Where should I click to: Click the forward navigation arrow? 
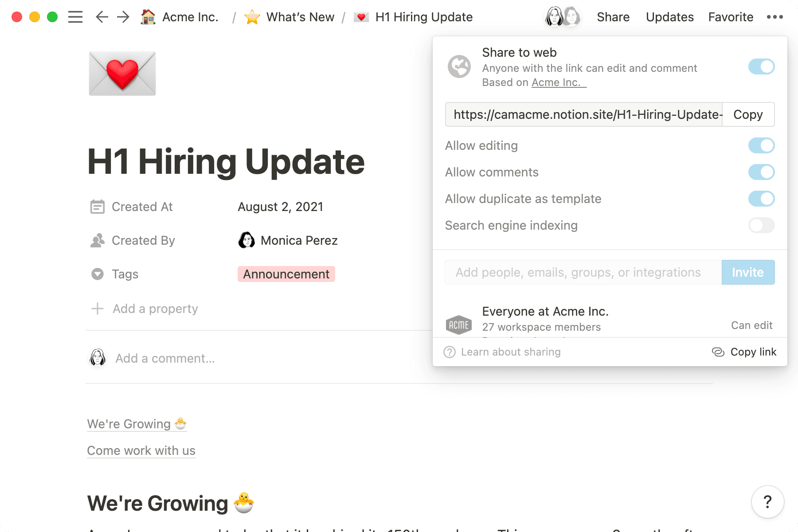(123, 17)
